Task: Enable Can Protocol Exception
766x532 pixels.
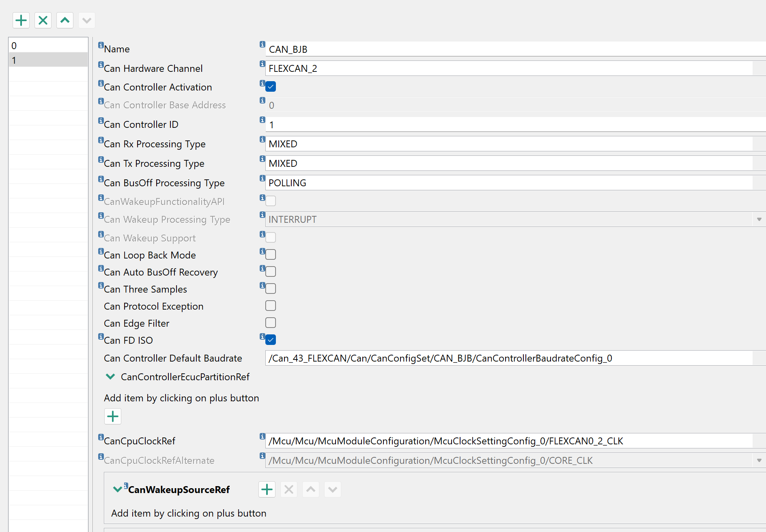Action: 270,305
